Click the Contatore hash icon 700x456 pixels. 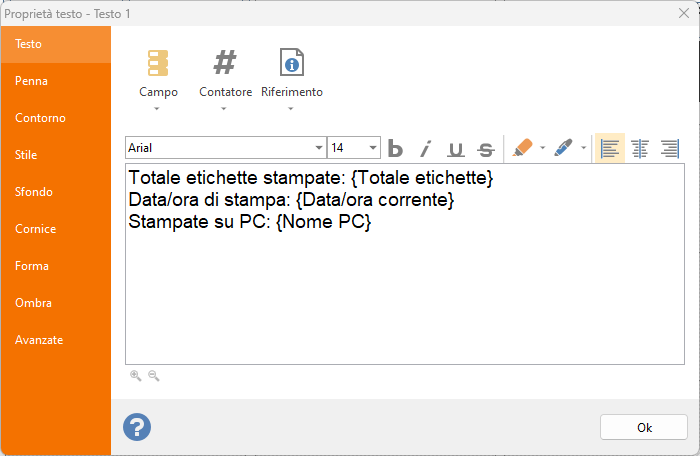tap(225, 62)
